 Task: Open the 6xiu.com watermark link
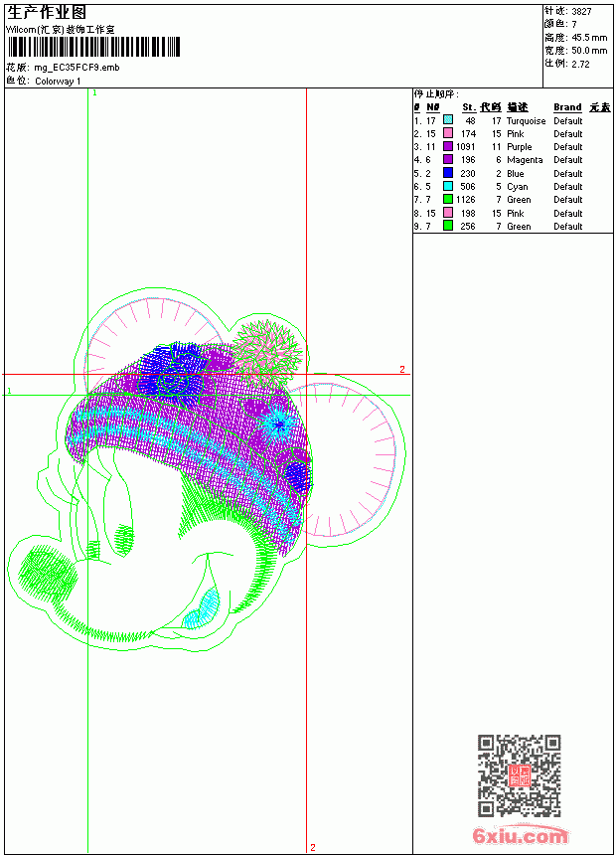521,836
